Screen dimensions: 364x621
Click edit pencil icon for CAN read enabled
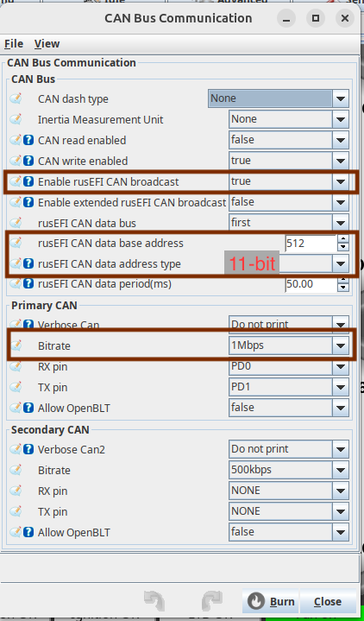(x=16, y=140)
